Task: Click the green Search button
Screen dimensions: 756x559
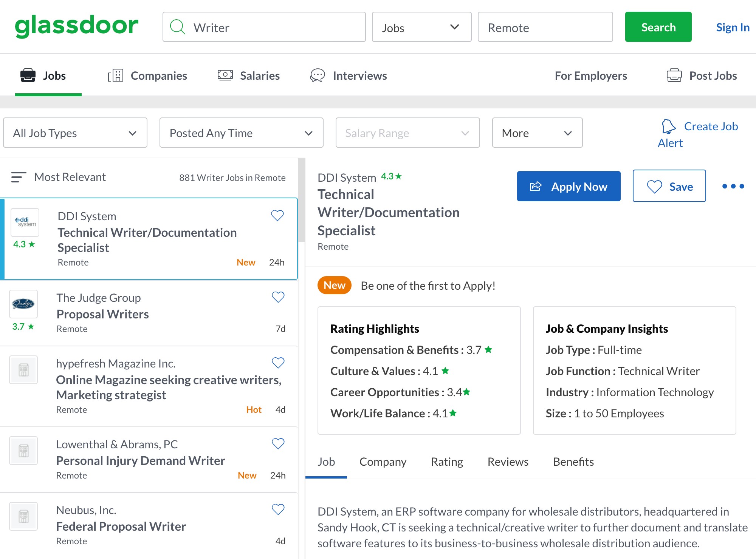Action: point(658,27)
